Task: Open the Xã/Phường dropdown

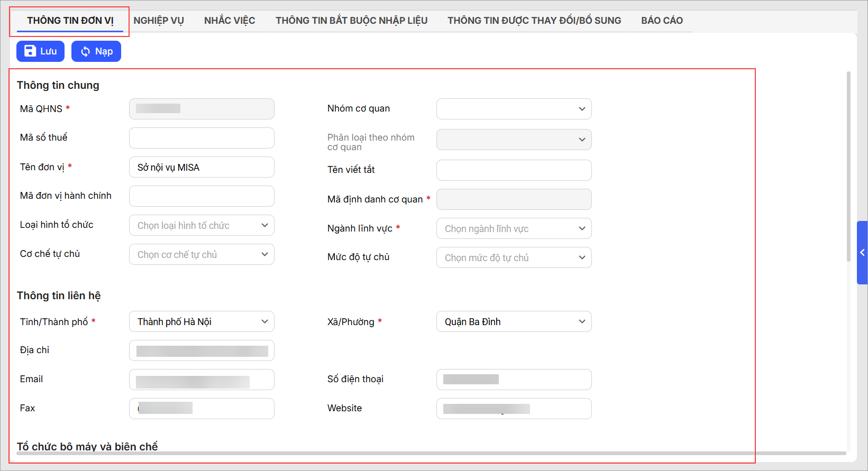Action: click(x=514, y=321)
